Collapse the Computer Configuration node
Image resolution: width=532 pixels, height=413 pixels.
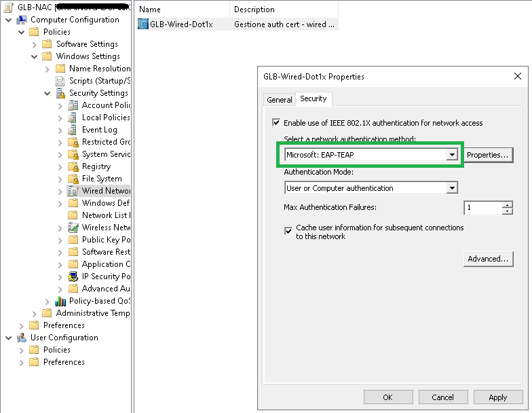[x=8, y=20]
